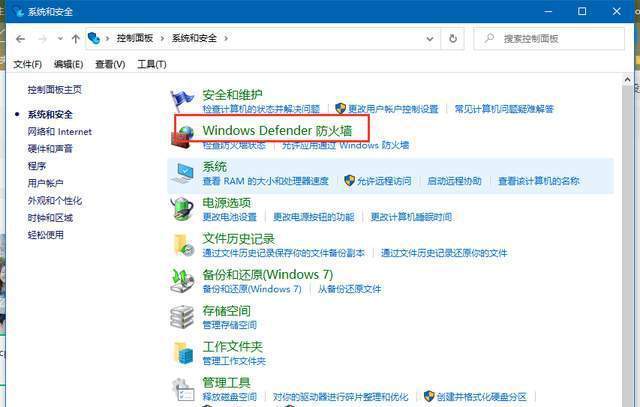Expand chevron after 系统和安全 breadcrumb
640x407 pixels.
coord(226,38)
